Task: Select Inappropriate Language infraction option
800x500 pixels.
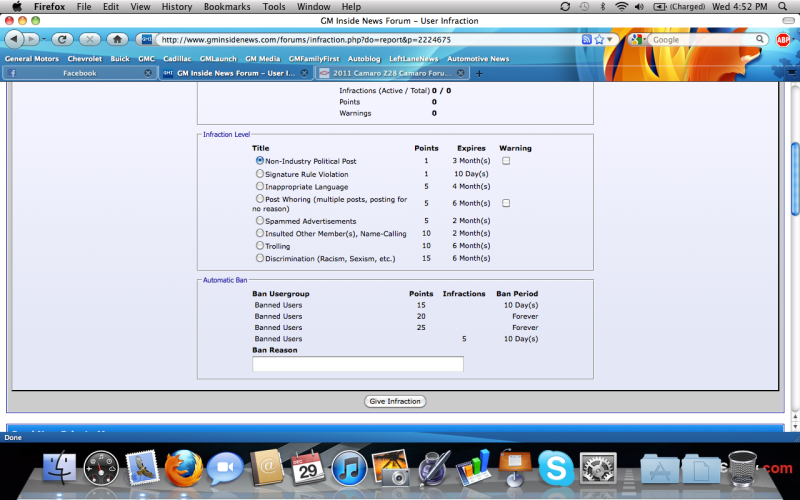Action: (x=260, y=186)
